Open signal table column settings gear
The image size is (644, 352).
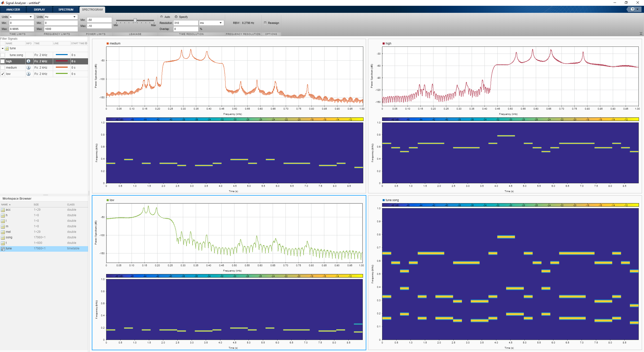pyautogui.click(x=86, y=43)
